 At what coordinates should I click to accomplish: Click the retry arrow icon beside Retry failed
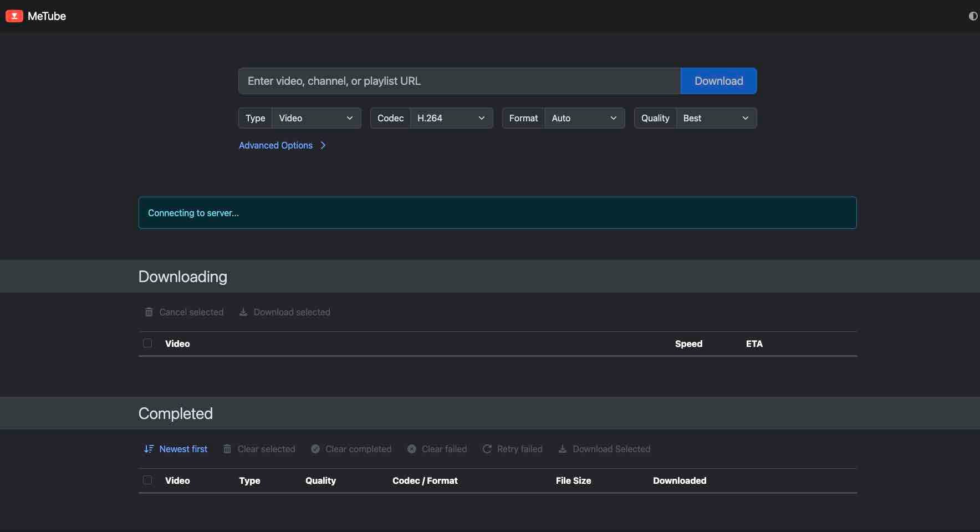487,449
